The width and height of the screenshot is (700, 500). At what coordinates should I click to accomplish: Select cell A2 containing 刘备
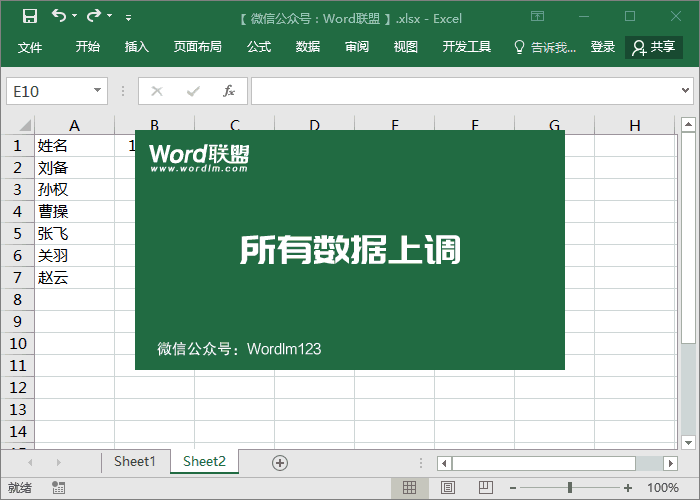click(74, 167)
